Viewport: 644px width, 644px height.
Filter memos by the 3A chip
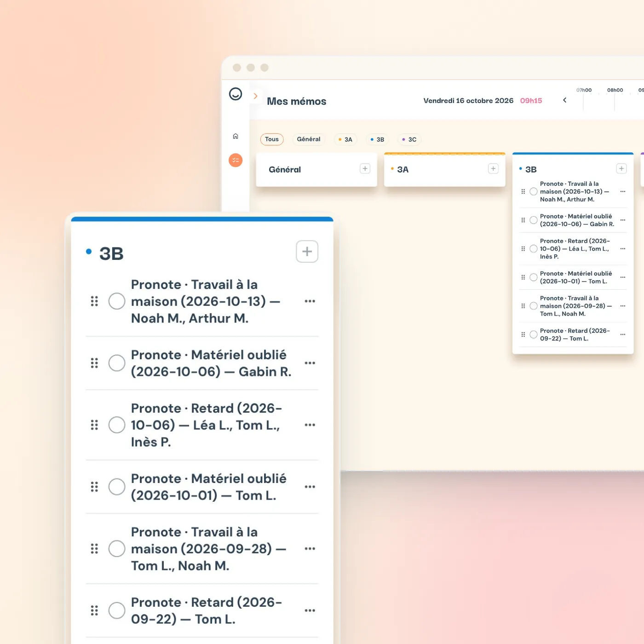click(x=345, y=139)
